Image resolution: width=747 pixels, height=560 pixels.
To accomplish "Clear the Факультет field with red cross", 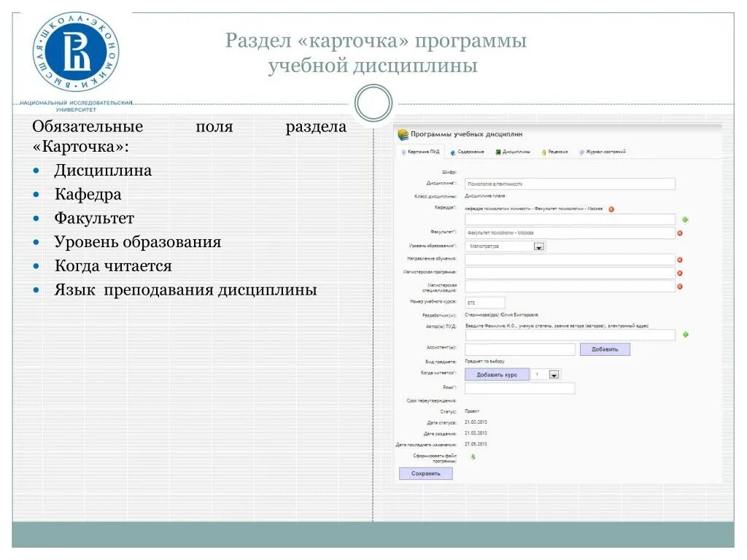I will coord(680,233).
